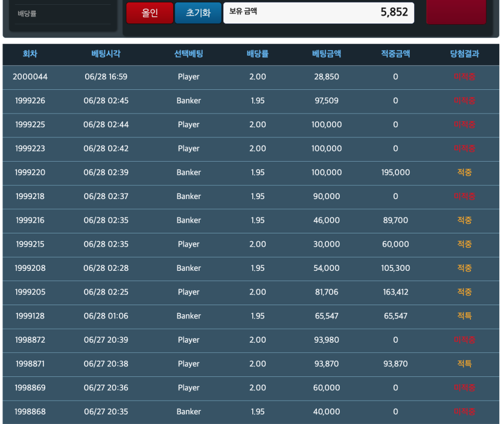Click round number 1999218
504x424 pixels.
point(30,196)
